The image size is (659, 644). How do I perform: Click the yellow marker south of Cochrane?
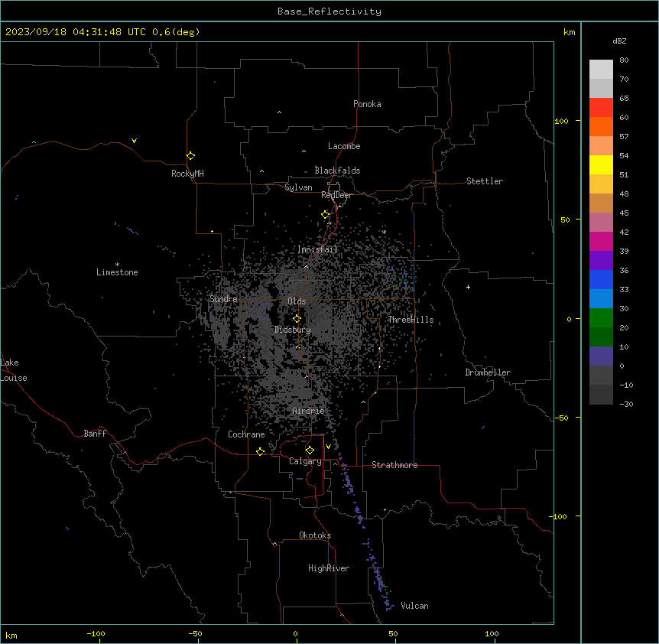click(260, 451)
